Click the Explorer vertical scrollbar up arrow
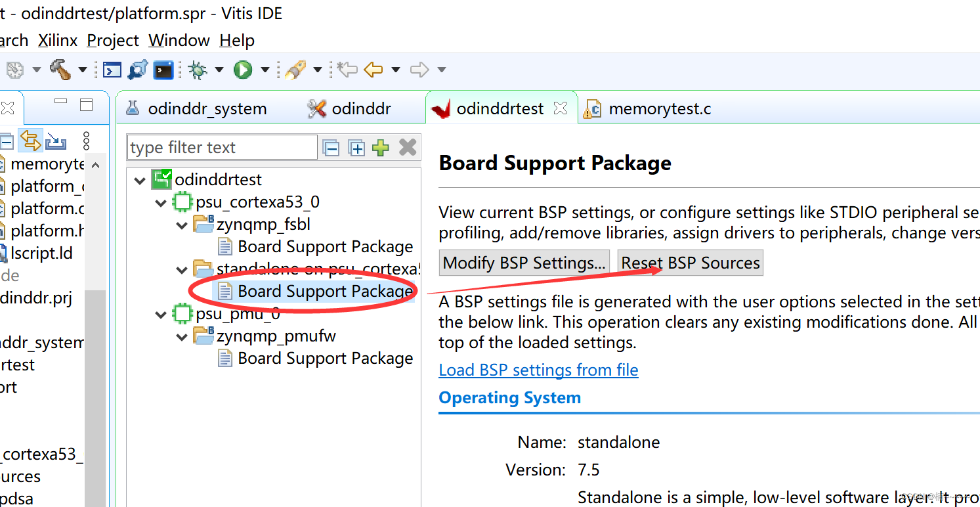This screenshot has width=980, height=507. click(96, 165)
